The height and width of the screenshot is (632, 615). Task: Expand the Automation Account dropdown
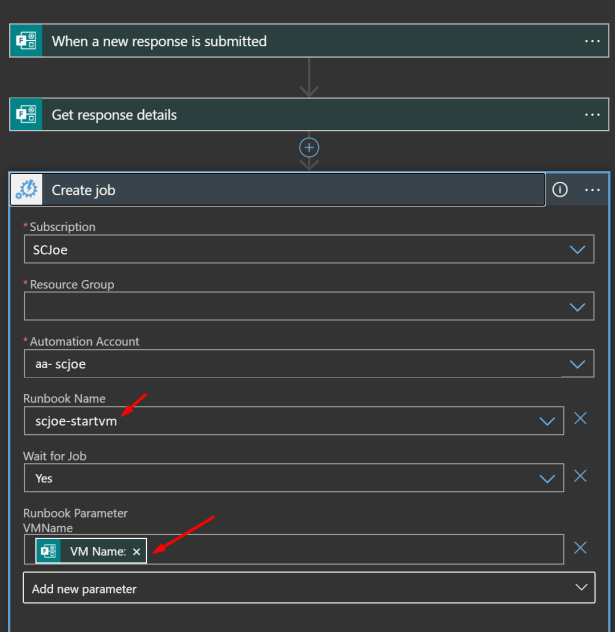pyautogui.click(x=578, y=364)
